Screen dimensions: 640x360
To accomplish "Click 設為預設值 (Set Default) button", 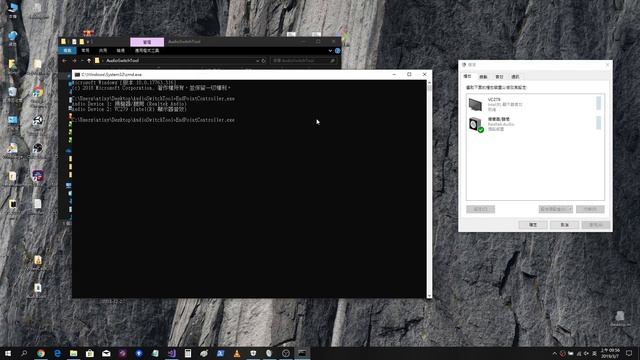I will [x=556, y=209].
